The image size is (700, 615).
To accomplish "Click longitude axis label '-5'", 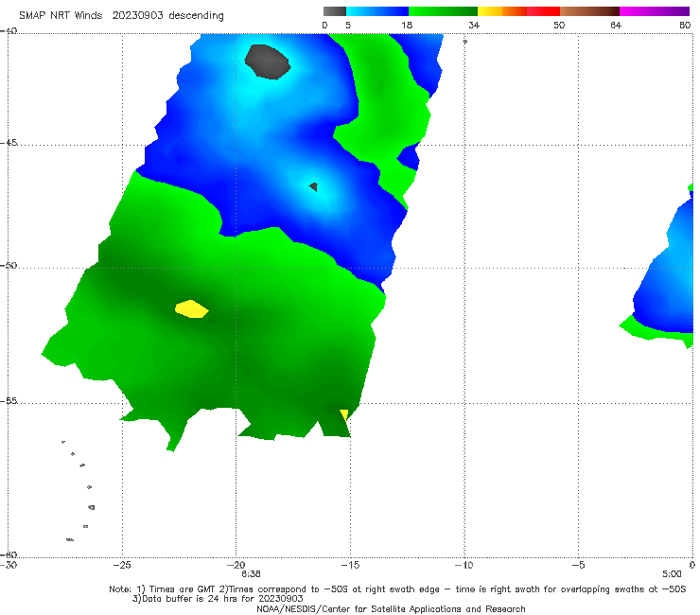I will point(578,565).
